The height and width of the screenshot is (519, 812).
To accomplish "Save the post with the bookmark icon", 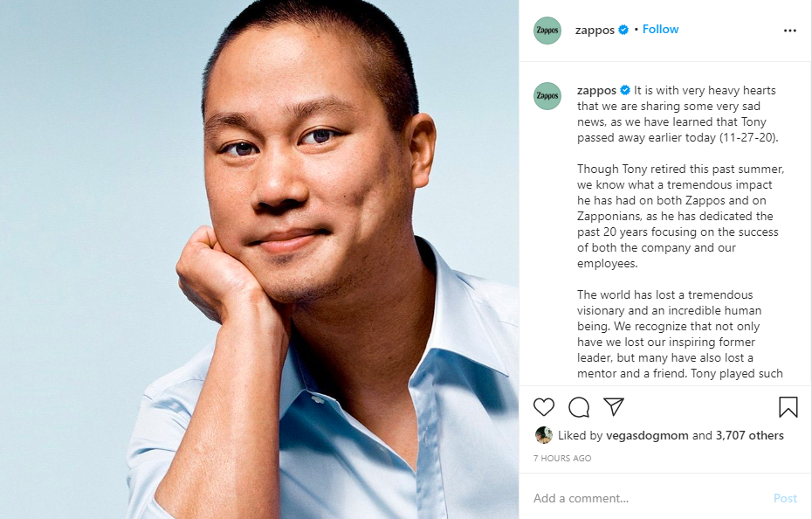I will pos(788,407).
